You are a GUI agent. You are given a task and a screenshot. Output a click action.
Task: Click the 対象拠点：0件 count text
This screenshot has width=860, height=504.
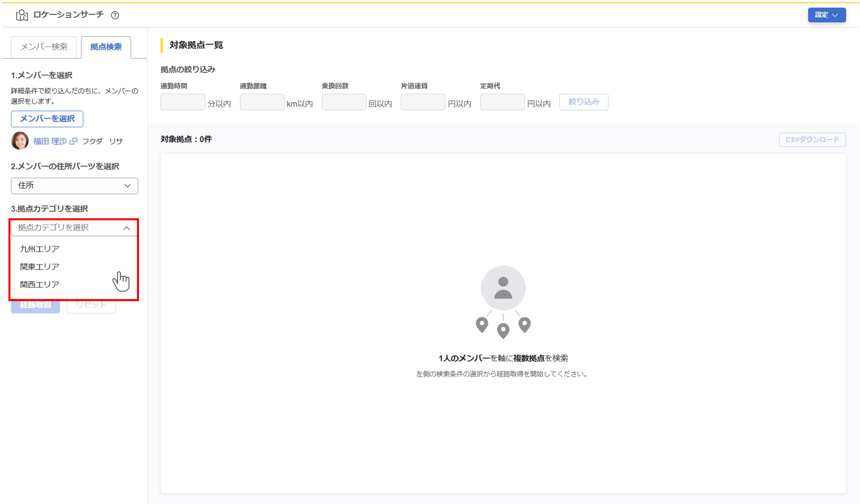point(186,139)
